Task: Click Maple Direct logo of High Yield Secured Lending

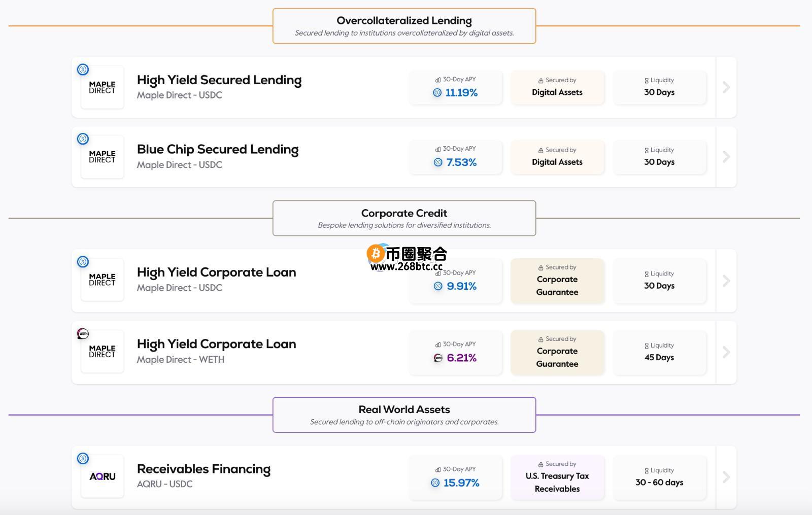Action: (103, 87)
